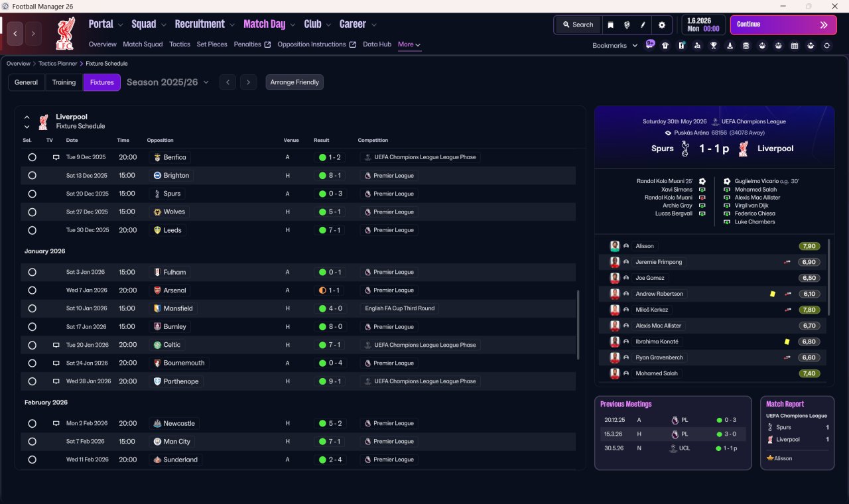Click the training cone icon in the bookmarks bar
Image resolution: width=849 pixels, height=504 pixels.
coord(730,46)
